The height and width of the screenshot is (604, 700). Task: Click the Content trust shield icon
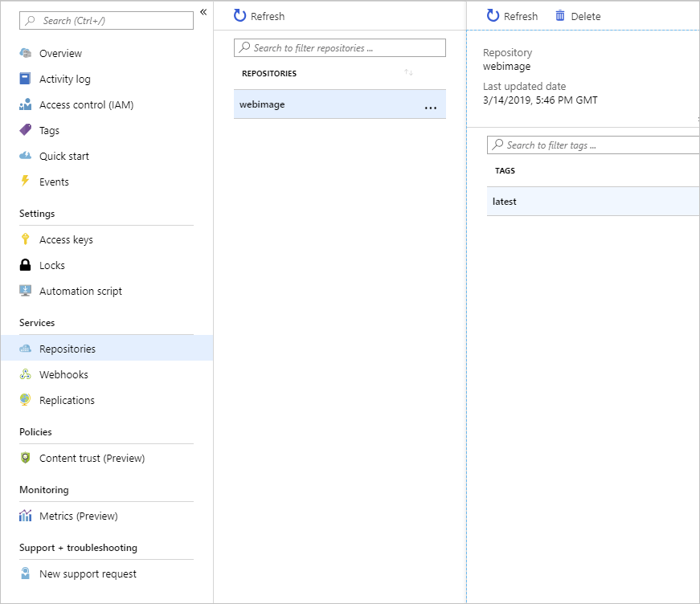pos(27,458)
